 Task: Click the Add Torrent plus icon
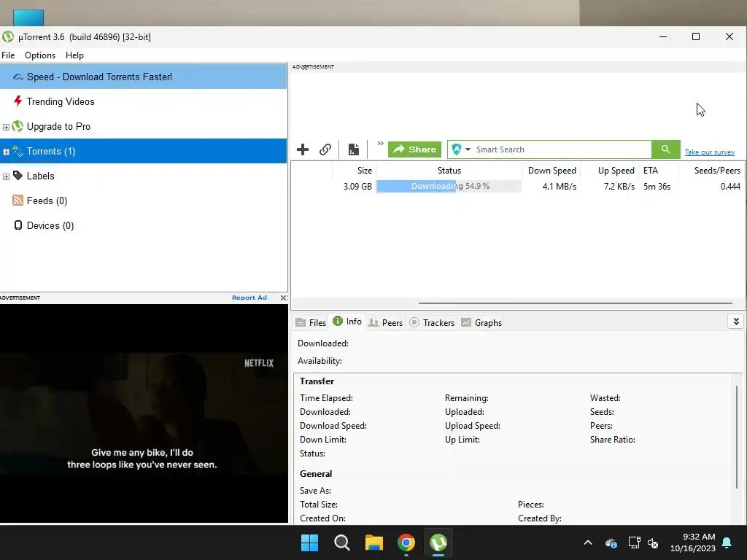(x=303, y=149)
